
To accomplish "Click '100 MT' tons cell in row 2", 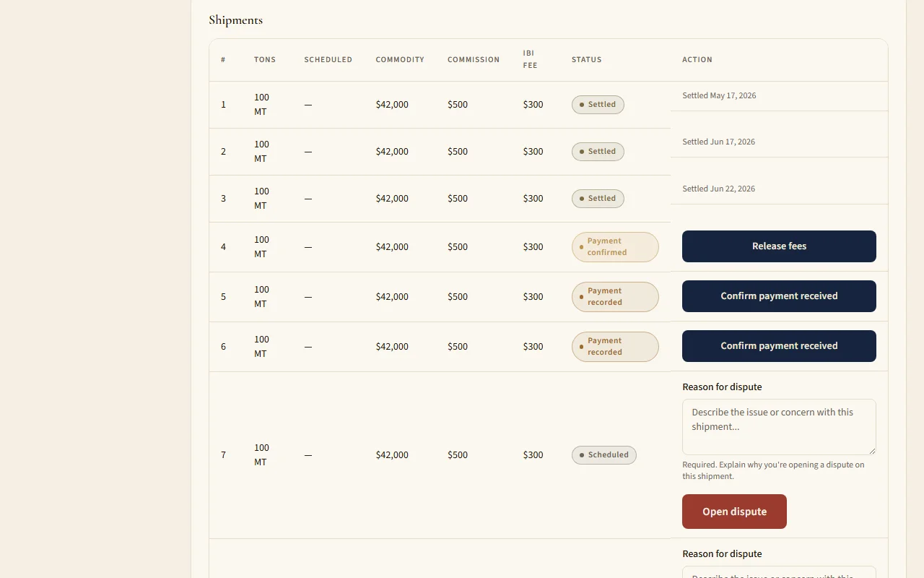I will (x=261, y=152).
